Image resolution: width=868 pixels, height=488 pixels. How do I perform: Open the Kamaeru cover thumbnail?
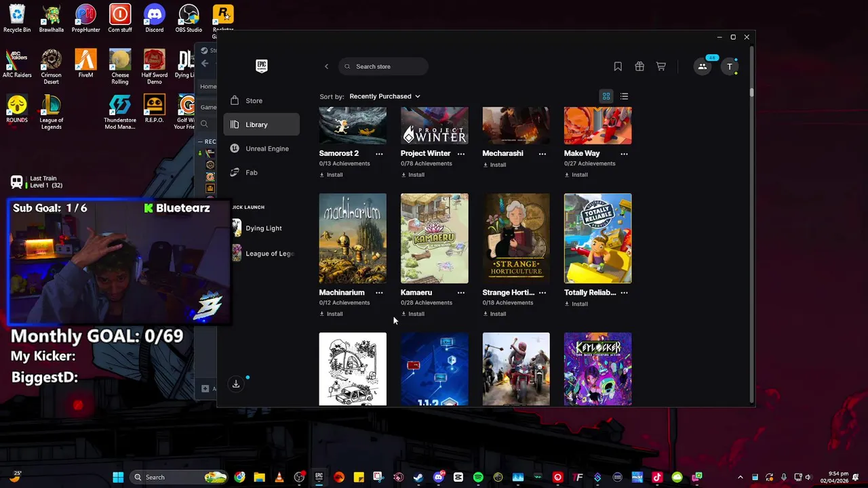pyautogui.click(x=435, y=239)
